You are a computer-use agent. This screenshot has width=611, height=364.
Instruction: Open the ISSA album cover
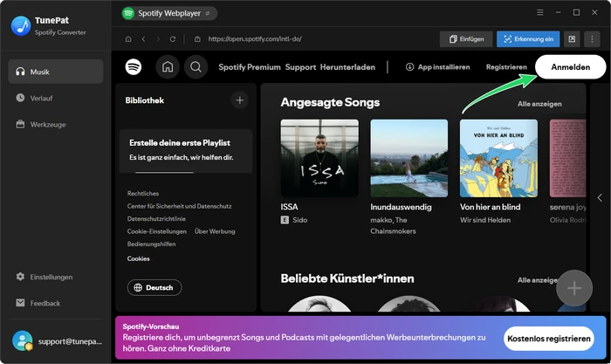[x=319, y=158]
